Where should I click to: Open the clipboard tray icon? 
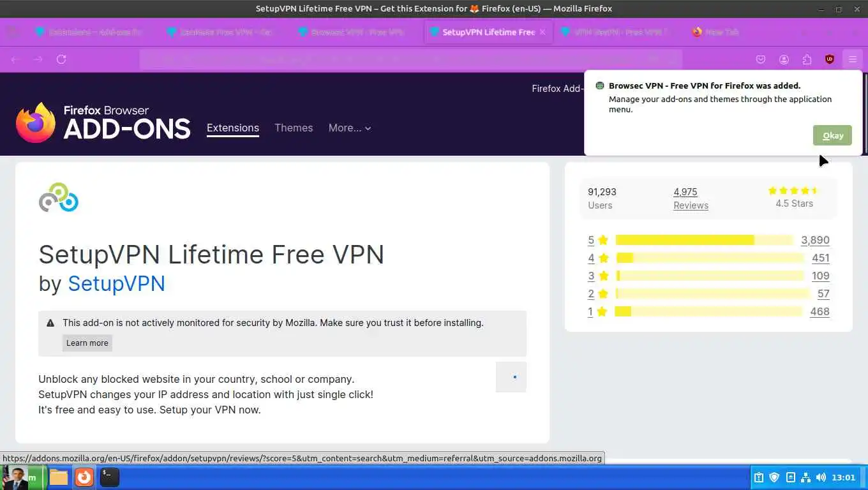(x=759, y=477)
